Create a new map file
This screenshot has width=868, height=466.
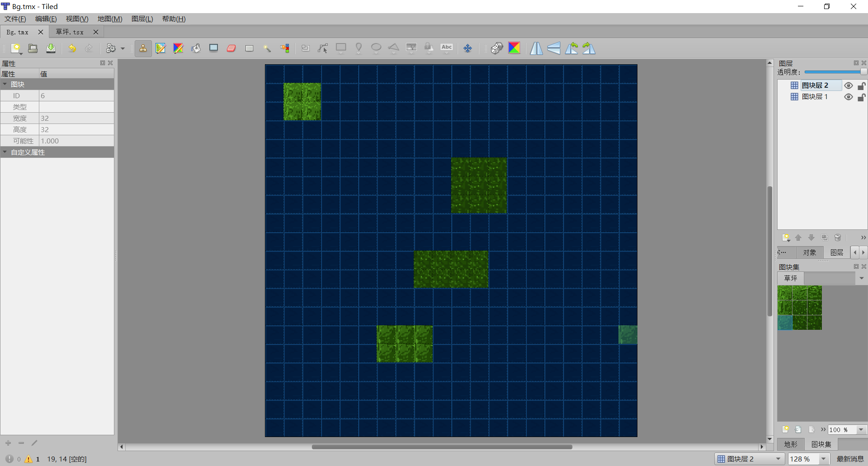(x=16, y=48)
